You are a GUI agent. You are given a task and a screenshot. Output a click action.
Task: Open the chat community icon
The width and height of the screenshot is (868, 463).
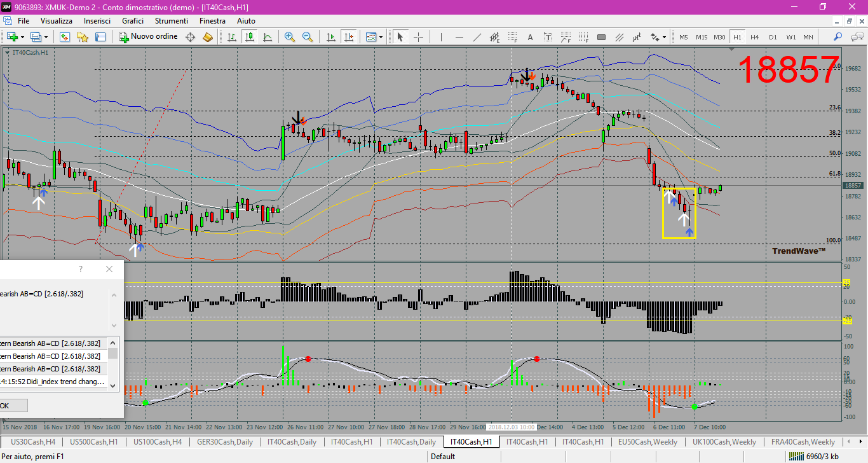pyautogui.click(x=856, y=37)
